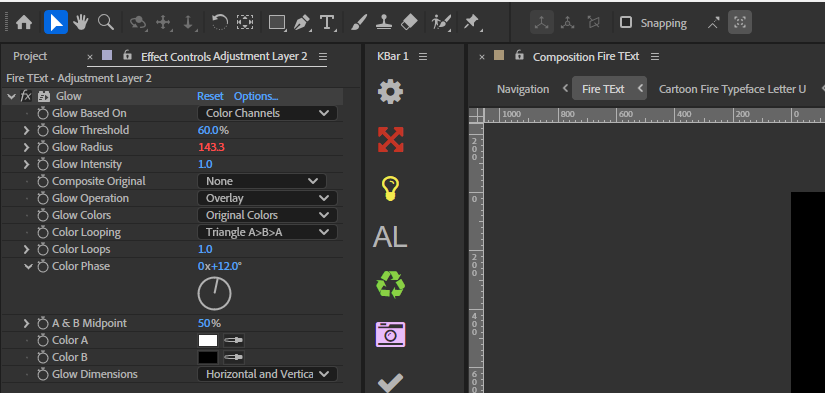
Task: Open KBar 1 panel menu
Action: tap(423, 56)
